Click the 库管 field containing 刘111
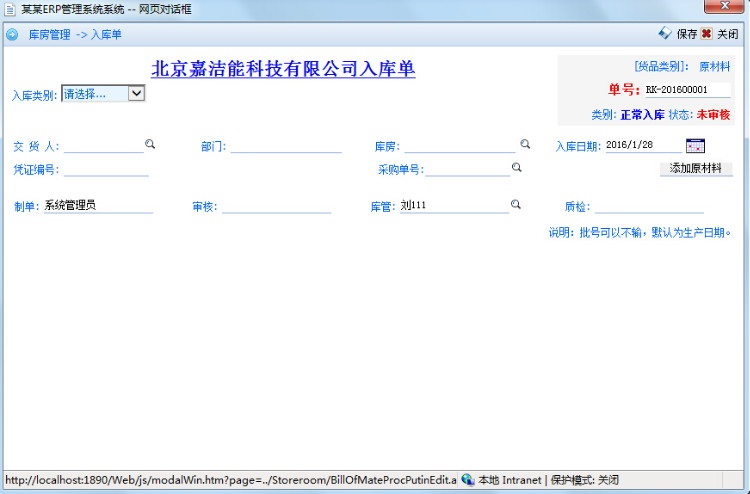The width and height of the screenshot is (750, 494). tap(454, 206)
